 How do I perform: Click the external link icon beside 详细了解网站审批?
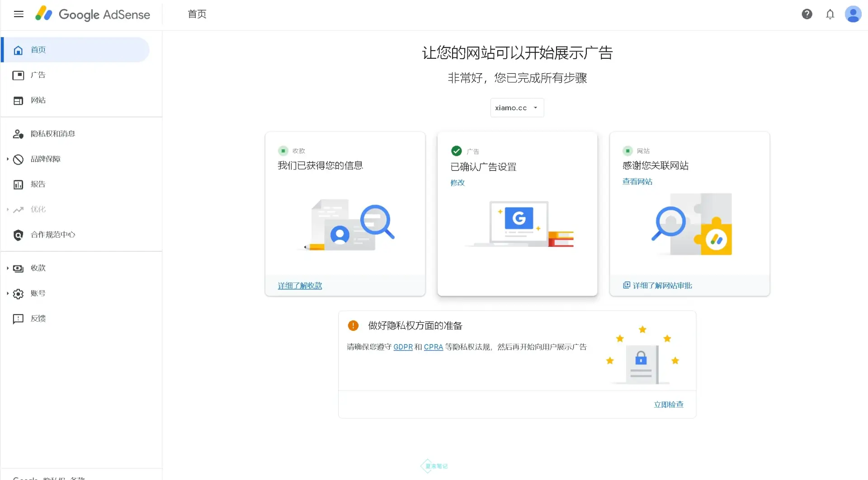coord(626,285)
